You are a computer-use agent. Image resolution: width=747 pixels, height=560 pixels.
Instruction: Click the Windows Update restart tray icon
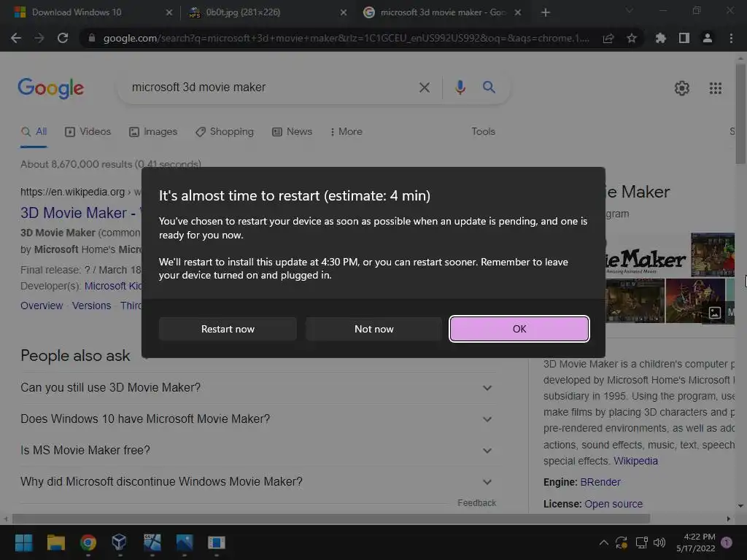tap(622, 542)
